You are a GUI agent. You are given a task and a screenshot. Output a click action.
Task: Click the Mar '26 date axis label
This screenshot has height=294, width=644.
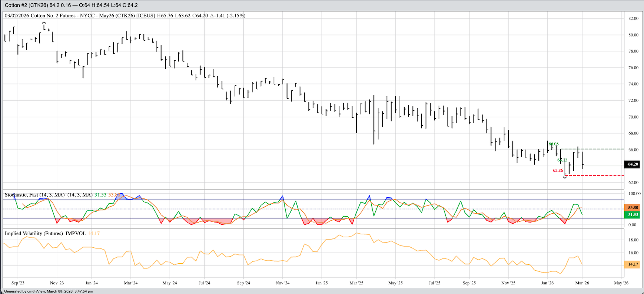[x=582, y=283]
